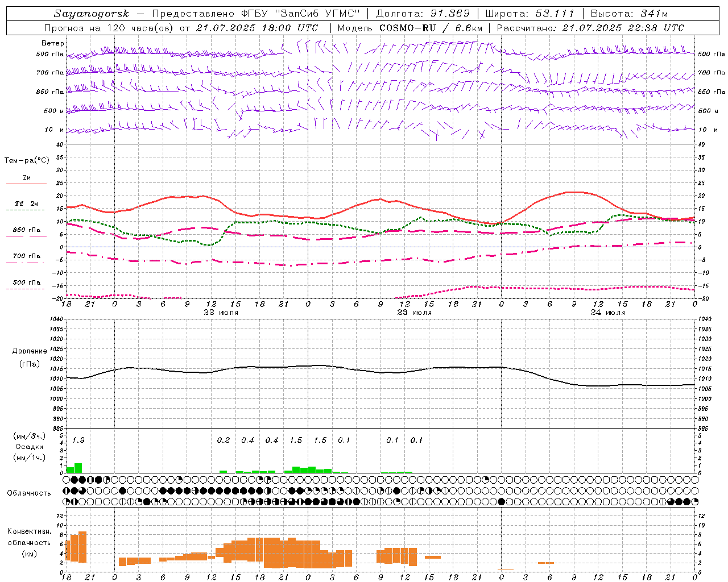Click the Высота: 341м header field
The image size is (728, 582).
(629, 14)
